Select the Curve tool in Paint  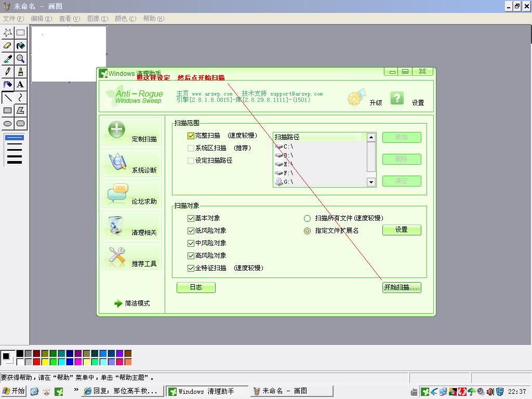(x=21, y=98)
